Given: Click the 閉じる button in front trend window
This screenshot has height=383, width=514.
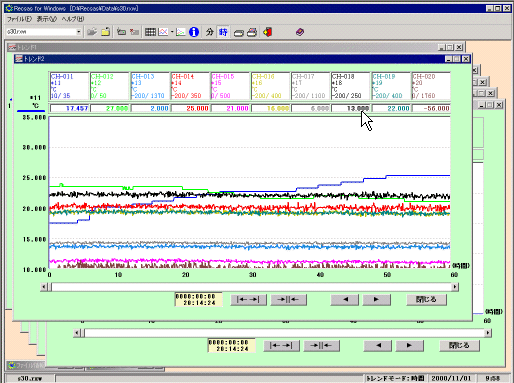Looking at the screenshot, I should pyautogui.click(x=426, y=299).
